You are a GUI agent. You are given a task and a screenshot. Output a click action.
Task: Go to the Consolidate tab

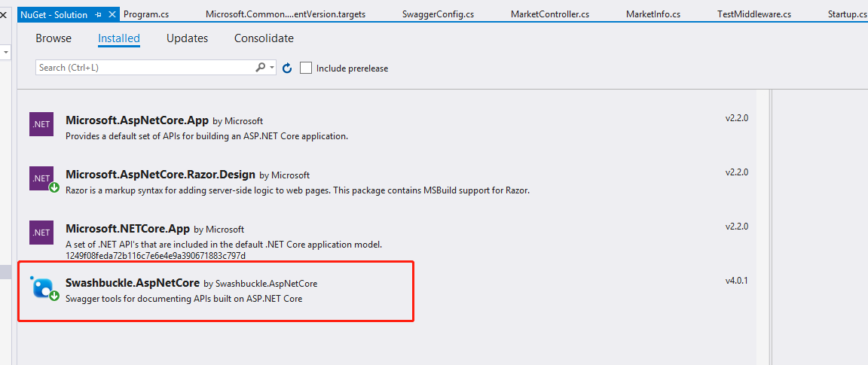[x=264, y=38]
